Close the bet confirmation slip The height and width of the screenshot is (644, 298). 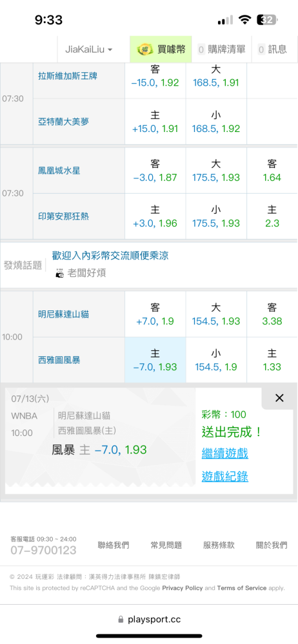[279, 398]
